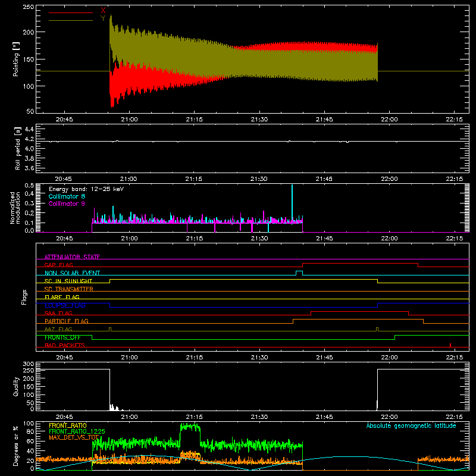The height and width of the screenshot is (476, 476).
Task: Click the 'Roll period [s]' axis label
Action: pos(18,149)
